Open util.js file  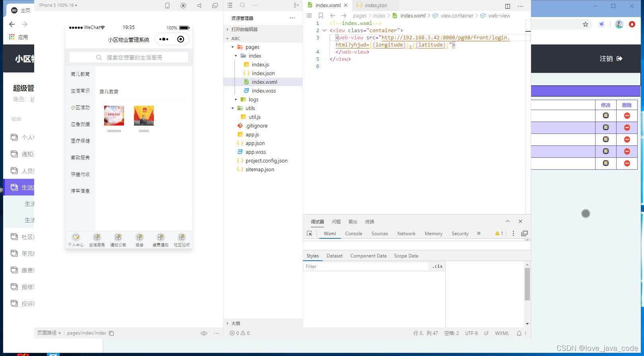pos(254,117)
